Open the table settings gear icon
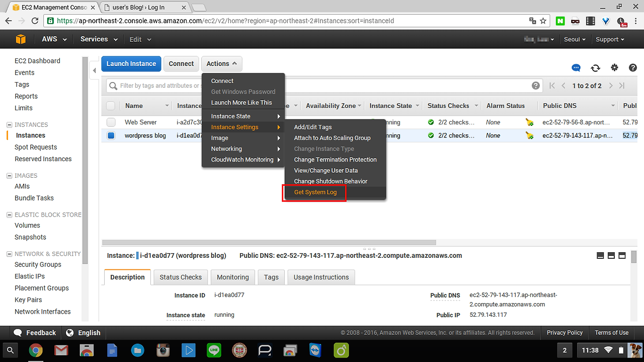 (614, 67)
